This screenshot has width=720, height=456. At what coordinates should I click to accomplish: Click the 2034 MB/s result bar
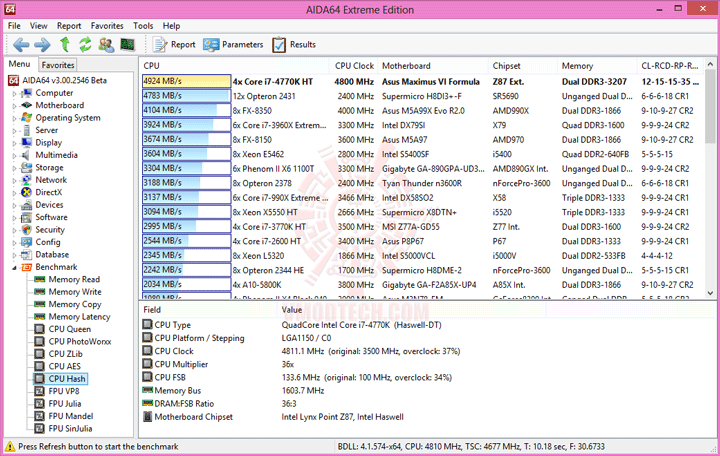click(186, 285)
